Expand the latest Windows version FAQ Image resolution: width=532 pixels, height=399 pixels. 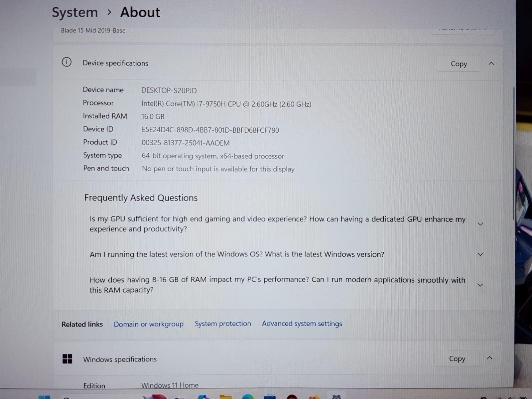click(x=480, y=255)
